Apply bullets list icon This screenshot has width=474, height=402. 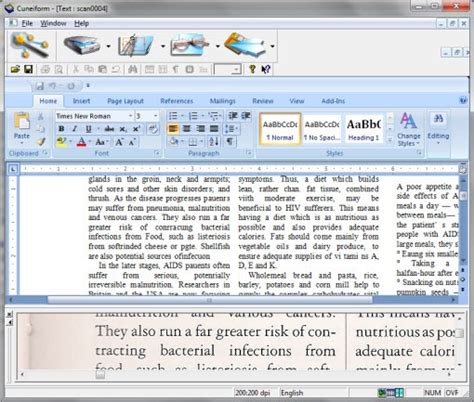tap(173, 116)
